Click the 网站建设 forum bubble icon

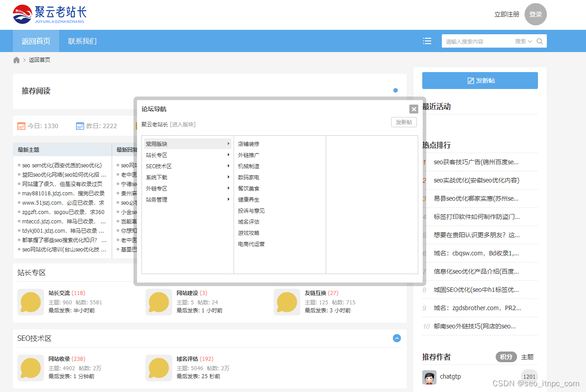tap(159, 302)
